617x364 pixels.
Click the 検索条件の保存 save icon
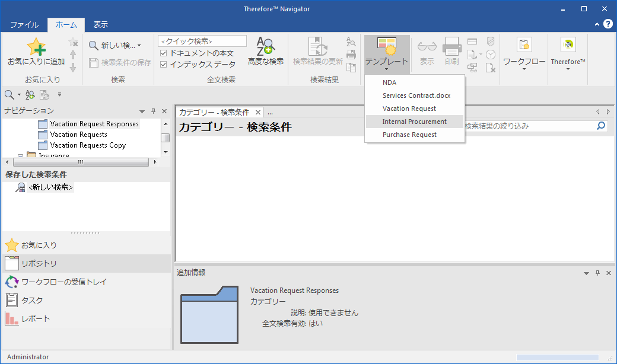(x=93, y=62)
